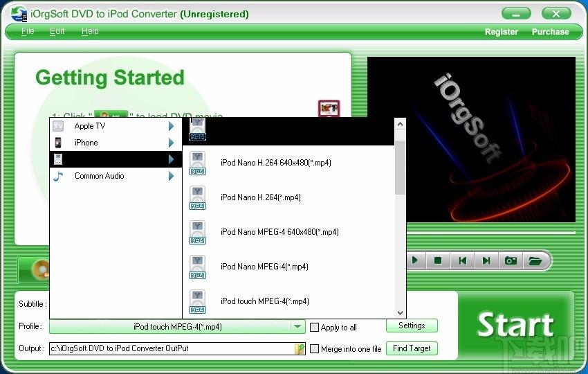The width and height of the screenshot is (588, 374).
Task: Select iPod touch MPEG-4(*.mp4) list entry text
Action: click(x=265, y=301)
